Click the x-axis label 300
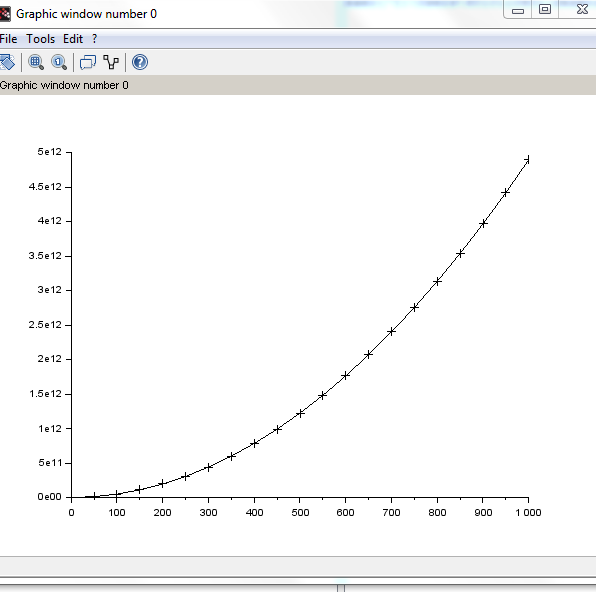The height and width of the screenshot is (592, 596). pyautogui.click(x=208, y=513)
